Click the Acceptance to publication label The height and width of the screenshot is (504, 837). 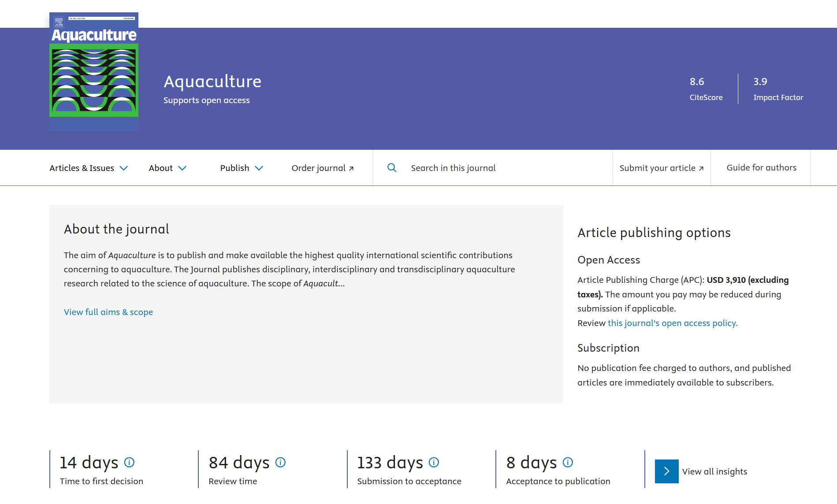(x=558, y=481)
